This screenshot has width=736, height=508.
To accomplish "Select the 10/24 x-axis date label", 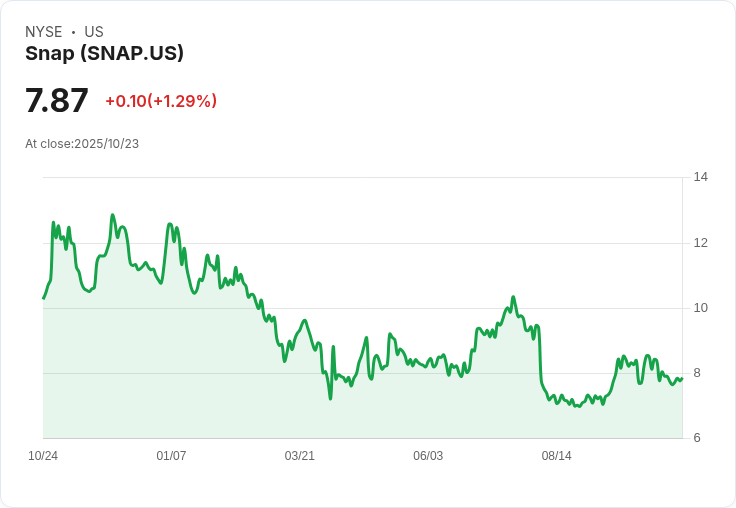I will pos(43,456).
